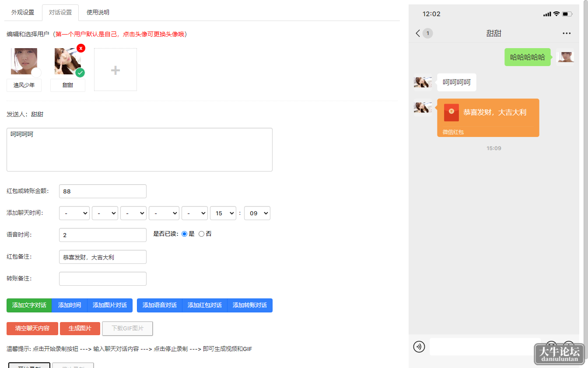
Task: Edit the username field 追风少年
Action: [24, 85]
